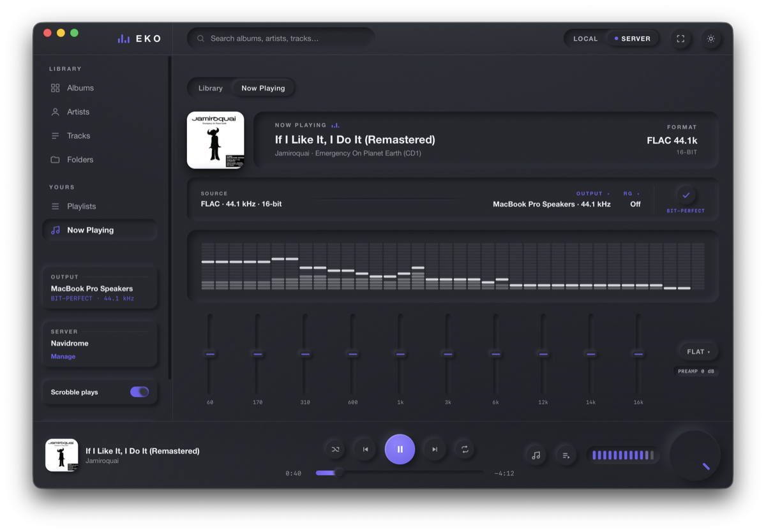This screenshot has height=532, width=766.
Task: Click song title in the bottom player bar
Action: pyautogui.click(x=142, y=451)
